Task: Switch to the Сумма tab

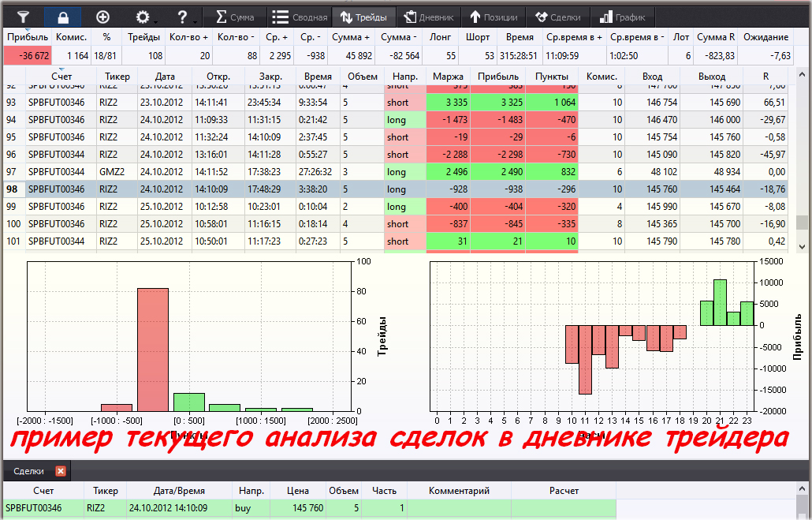Action: [x=235, y=17]
